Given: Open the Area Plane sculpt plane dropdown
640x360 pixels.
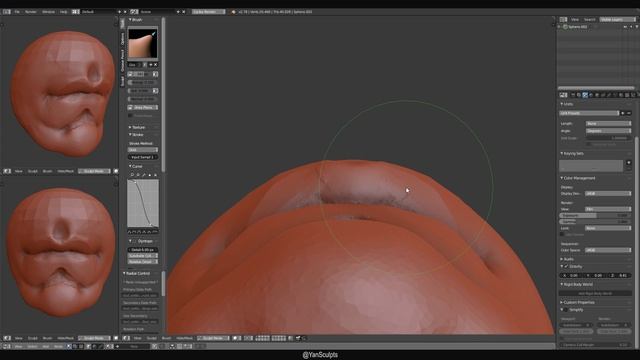Looking at the screenshot, I should [142, 107].
